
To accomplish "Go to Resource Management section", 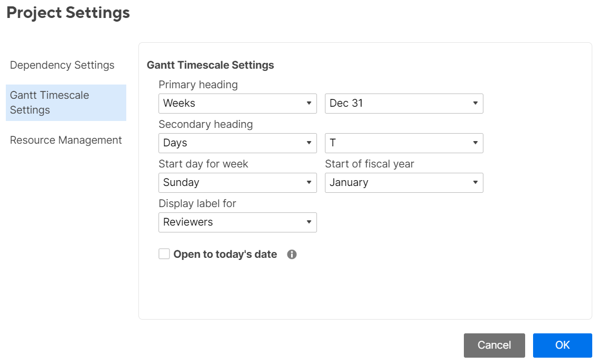I will pyautogui.click(x=66, y=141).
